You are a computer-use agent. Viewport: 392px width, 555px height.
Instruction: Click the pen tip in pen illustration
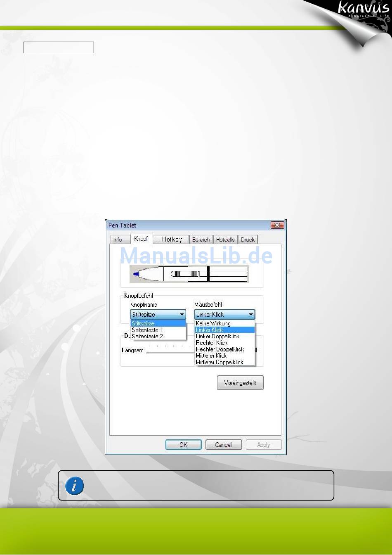click(x=136, y=274)
